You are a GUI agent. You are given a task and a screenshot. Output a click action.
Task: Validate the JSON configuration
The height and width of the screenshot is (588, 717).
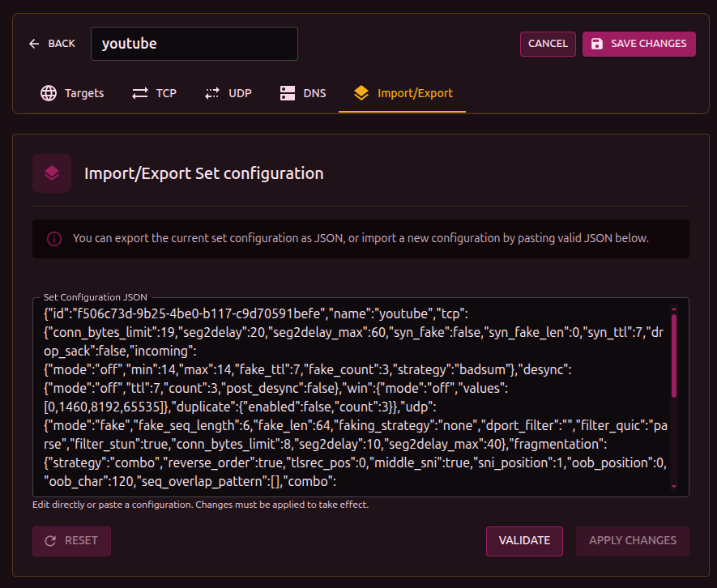click(x=524, y=541)
